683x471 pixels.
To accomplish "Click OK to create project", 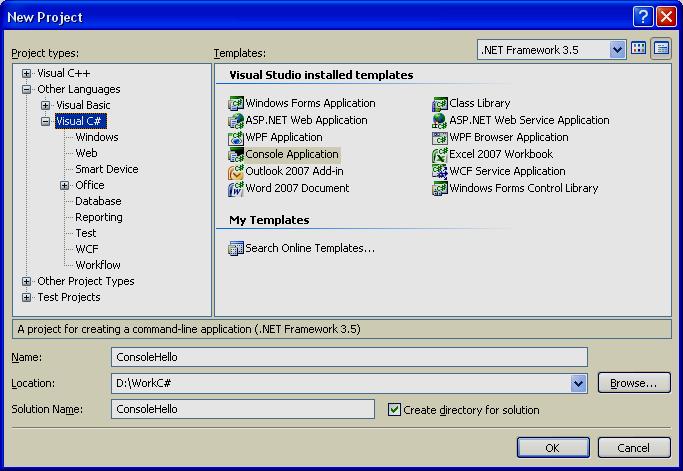I will [x=553, y=448].
